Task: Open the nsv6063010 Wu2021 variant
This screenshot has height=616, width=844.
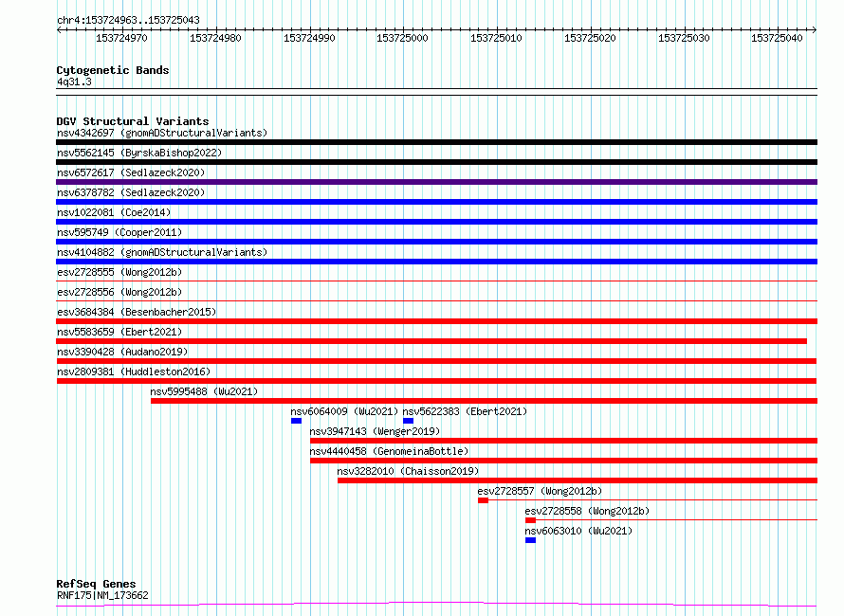Action: pos(578,531)
